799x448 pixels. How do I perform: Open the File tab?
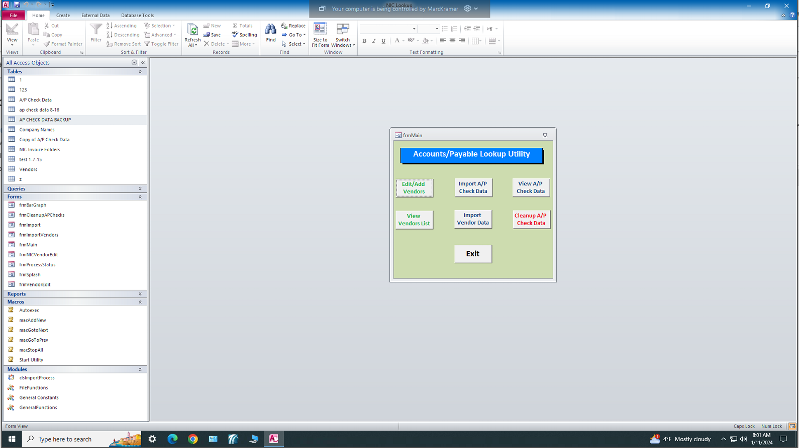click(13, 15)
